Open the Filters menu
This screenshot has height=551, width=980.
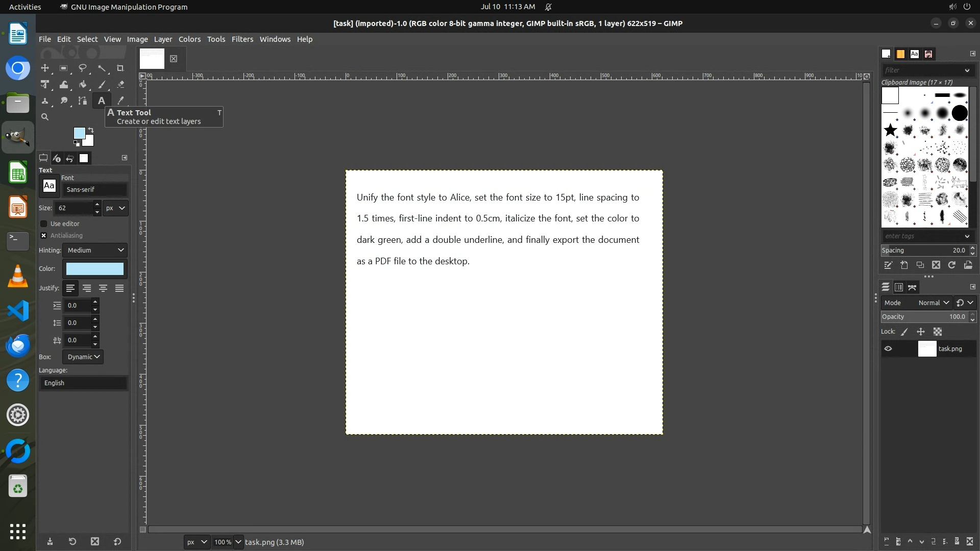coord(242,39)
